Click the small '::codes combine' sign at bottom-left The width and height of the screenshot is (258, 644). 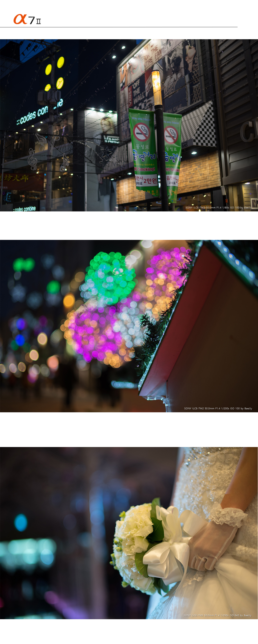pyautogui.click(x=25, y=209)
